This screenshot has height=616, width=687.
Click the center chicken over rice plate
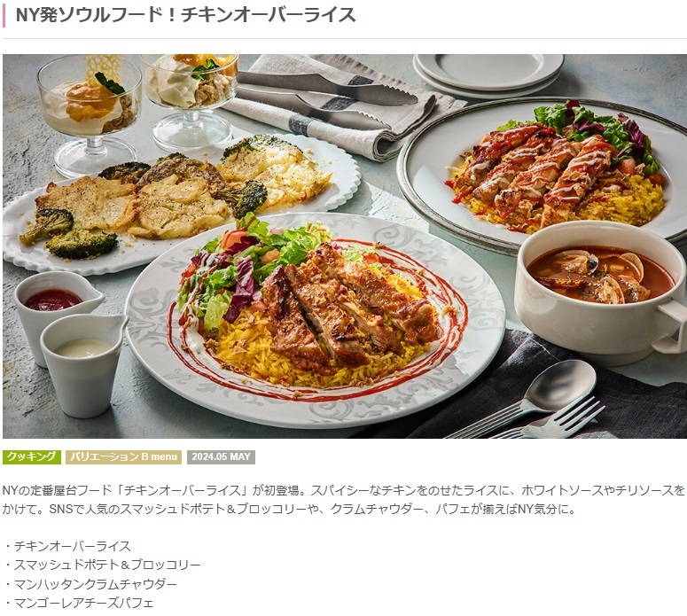(315, 320)
